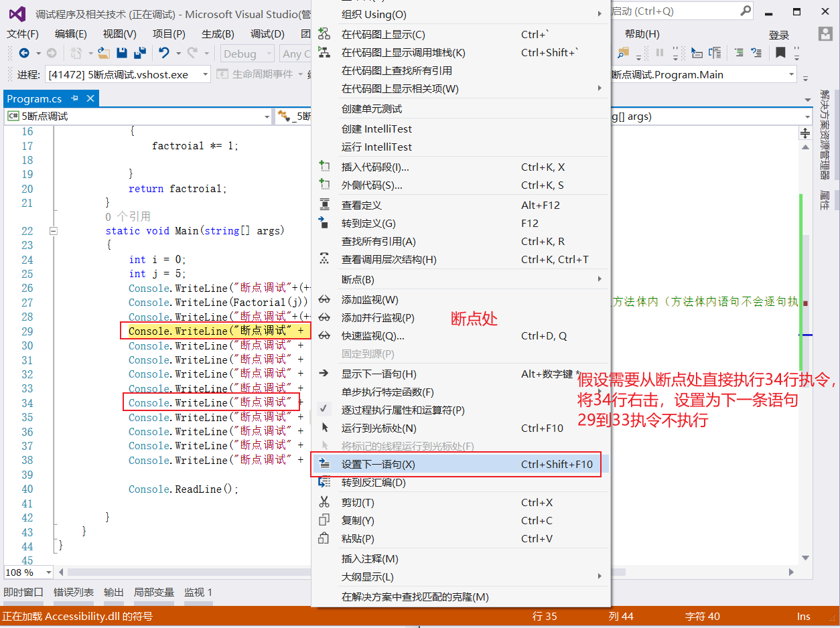This screenshot has width=840, height=628.
Task: Open the 帮助(H) menu
Action: (x=642, y=34)
